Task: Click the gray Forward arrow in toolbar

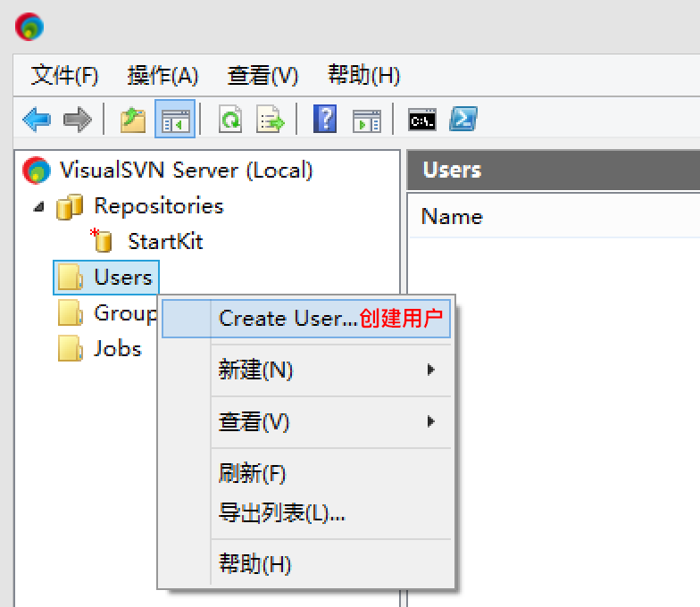Action: point(78,120)
